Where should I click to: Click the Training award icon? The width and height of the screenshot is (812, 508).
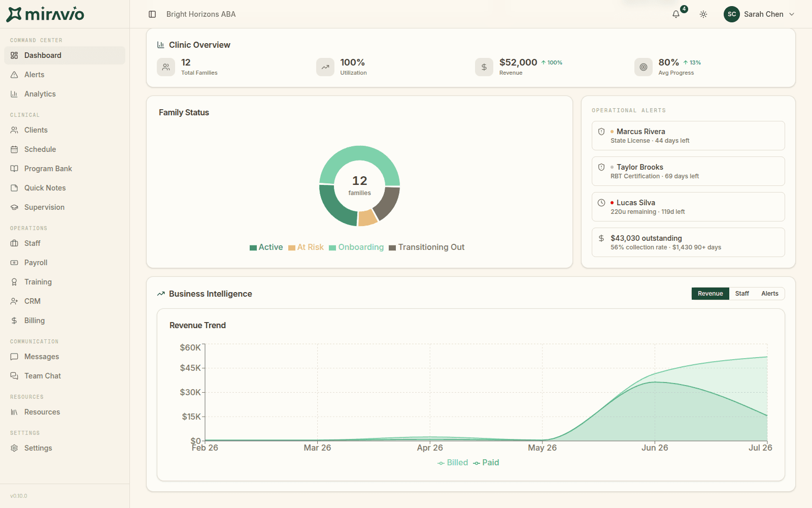[14, 282]
